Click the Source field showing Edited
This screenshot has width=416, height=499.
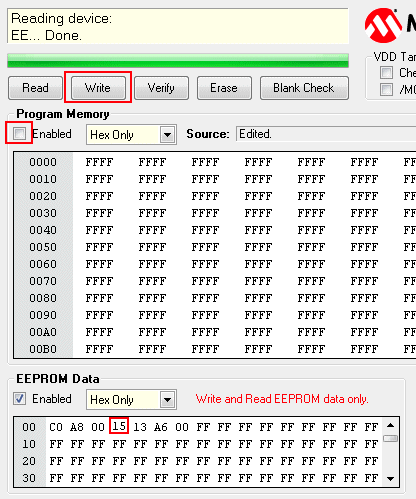click(x=326, y=134)
